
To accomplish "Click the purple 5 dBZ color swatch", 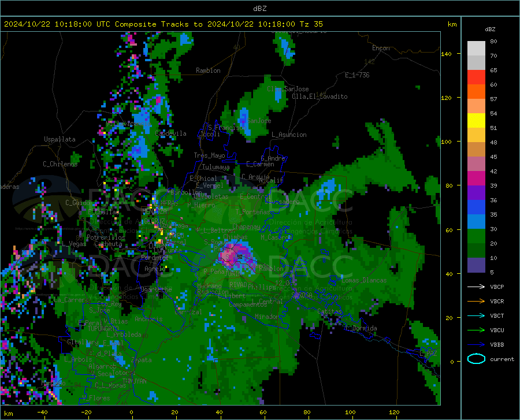I will coord(476,265).
